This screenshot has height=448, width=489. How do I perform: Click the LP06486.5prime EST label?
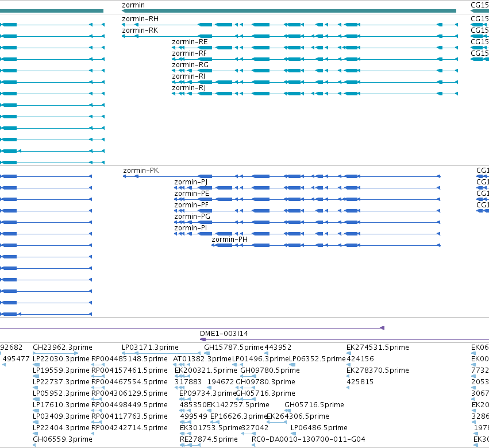(319, 428)
